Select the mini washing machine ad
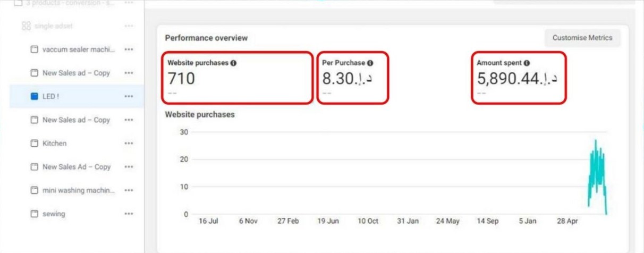 click(x=78, y=190)
